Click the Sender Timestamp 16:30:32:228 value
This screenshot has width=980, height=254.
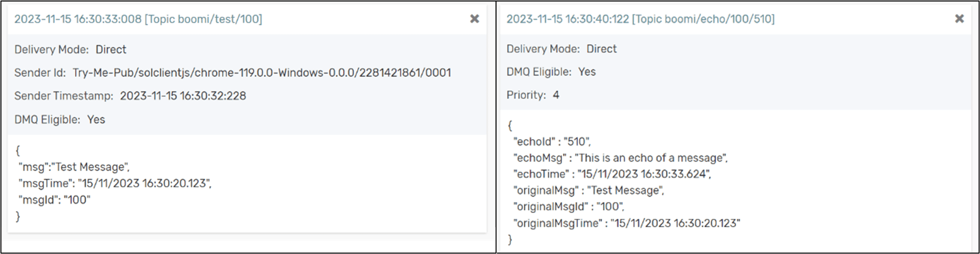[183, 96]
